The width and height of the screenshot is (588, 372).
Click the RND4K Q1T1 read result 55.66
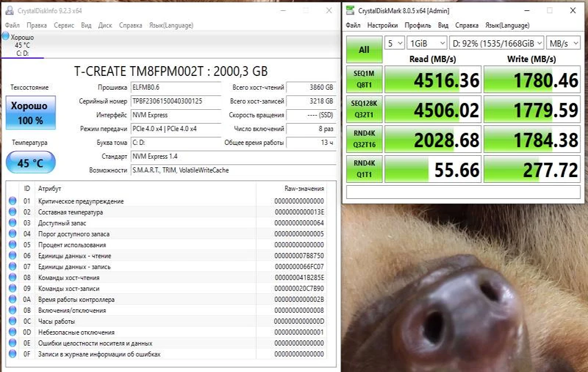pyautogui.click(x=433, y=169)
